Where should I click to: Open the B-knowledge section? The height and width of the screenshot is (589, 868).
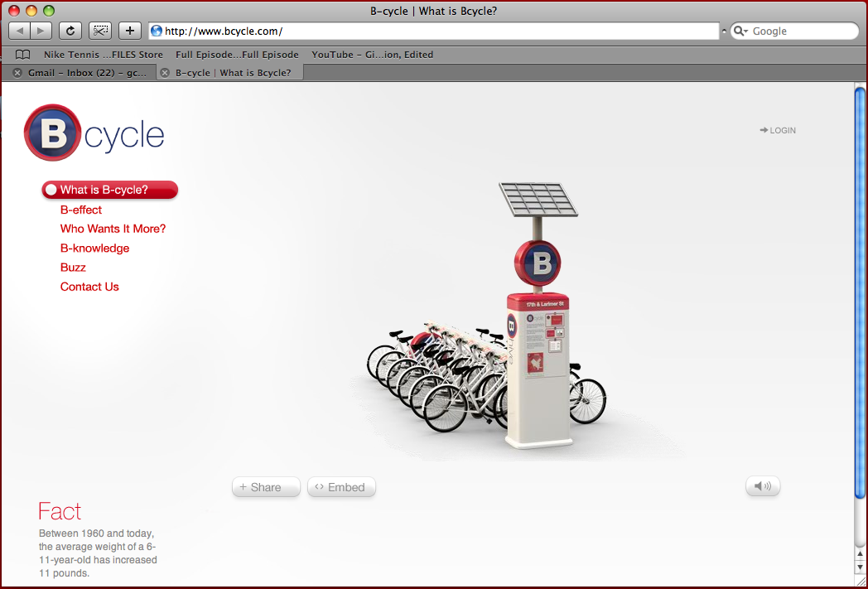point(94,248)
